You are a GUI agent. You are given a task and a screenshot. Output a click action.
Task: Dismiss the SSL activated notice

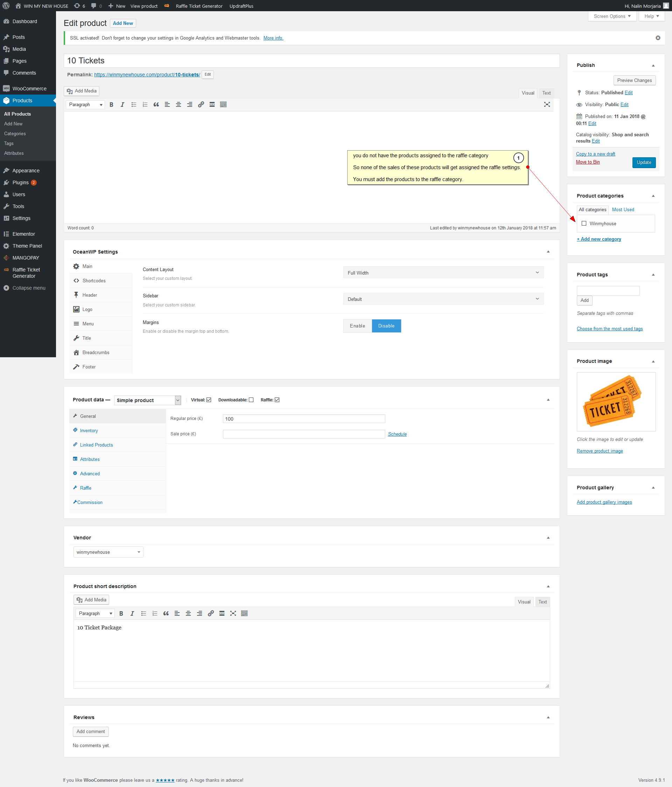[658, 38]
